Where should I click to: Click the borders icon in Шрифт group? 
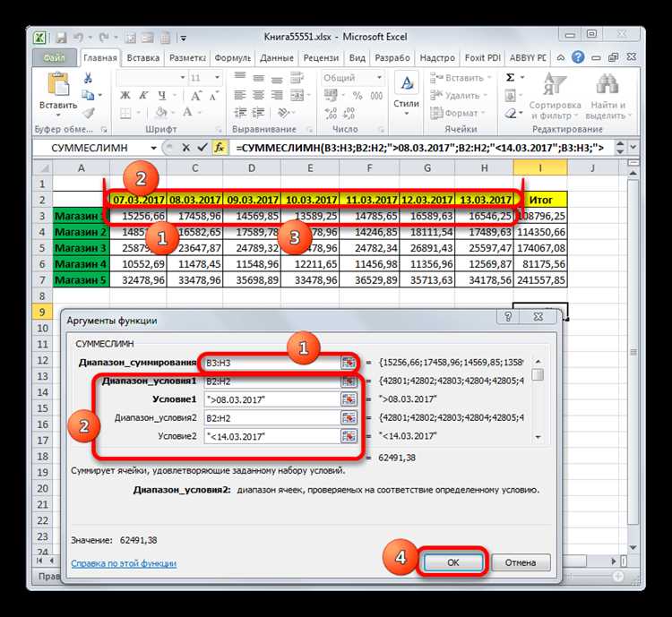125,113
